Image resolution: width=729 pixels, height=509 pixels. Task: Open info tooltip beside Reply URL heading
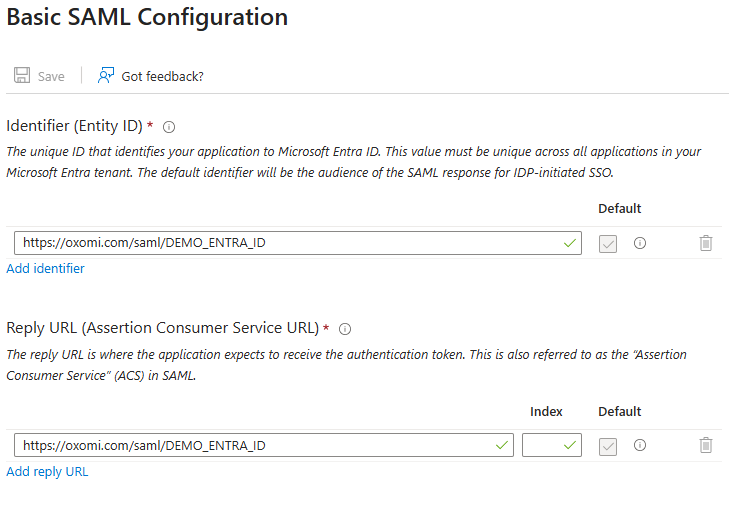[x=345, y=329]
